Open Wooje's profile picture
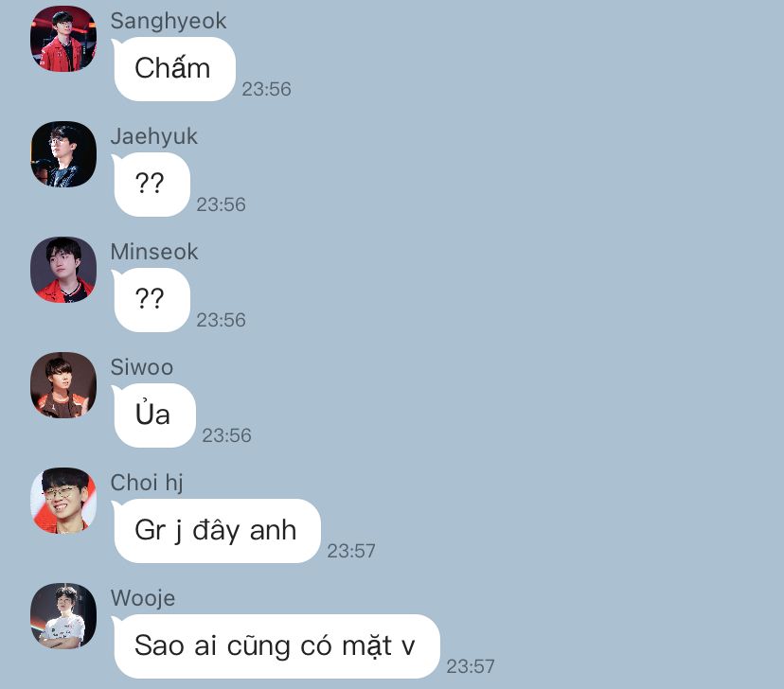784x689 pixels. 63,615
